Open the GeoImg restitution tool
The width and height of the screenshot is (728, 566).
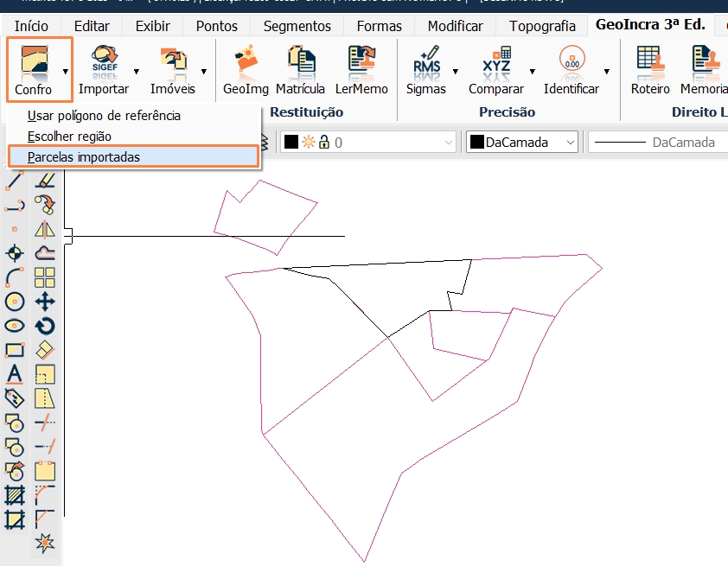[x=246, y=67]
